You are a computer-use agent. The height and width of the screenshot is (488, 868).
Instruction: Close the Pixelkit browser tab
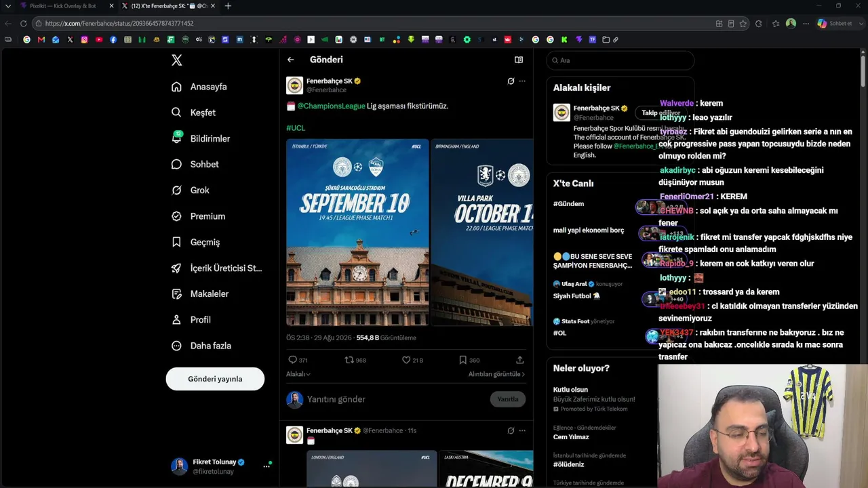(x=111, y=6)
